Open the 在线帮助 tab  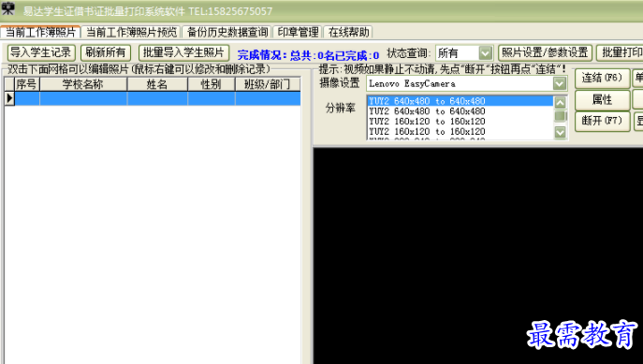pyautogui.click(x=348, y=32)
